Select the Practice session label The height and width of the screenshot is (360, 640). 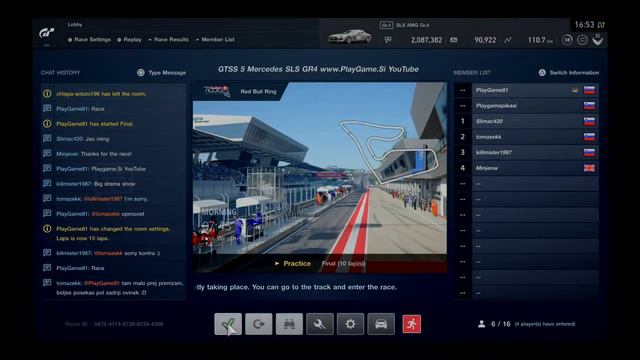pos(293,264)
